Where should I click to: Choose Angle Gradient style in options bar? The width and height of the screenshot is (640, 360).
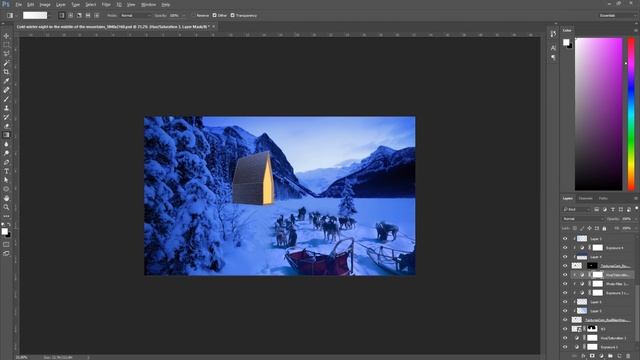79,16
